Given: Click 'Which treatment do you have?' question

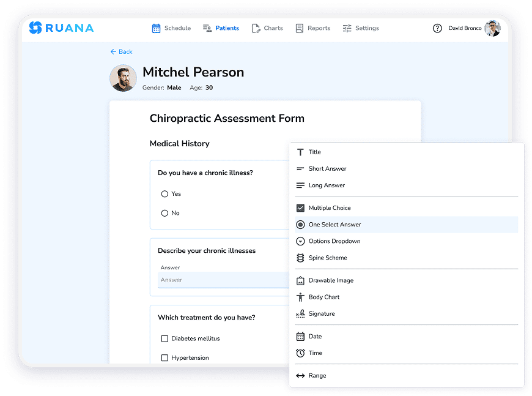Looking at the screenshot, I should click(206, 318).
